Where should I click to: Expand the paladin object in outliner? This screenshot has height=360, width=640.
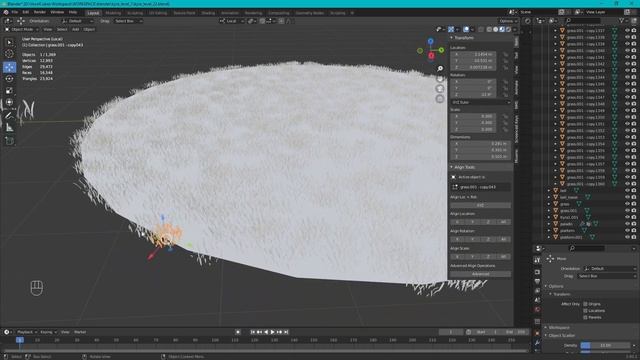pyautogui.click(x=549, y=224)
